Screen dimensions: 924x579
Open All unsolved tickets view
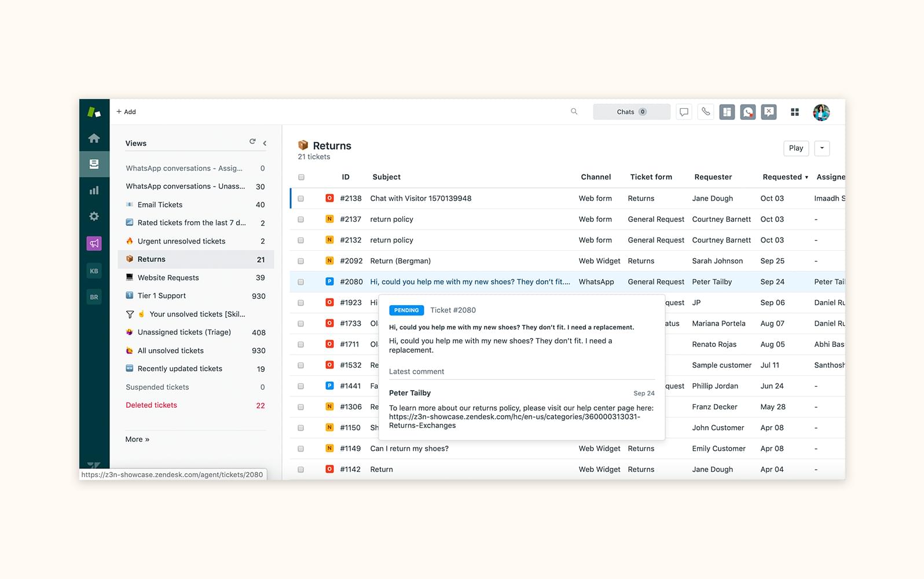pyautogui.click(x=196, y=351)
